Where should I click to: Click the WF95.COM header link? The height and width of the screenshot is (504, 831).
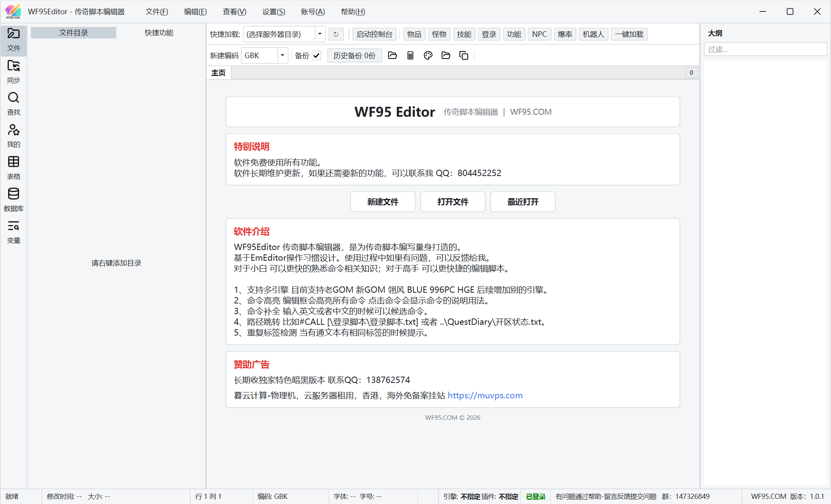pos(531,112)
